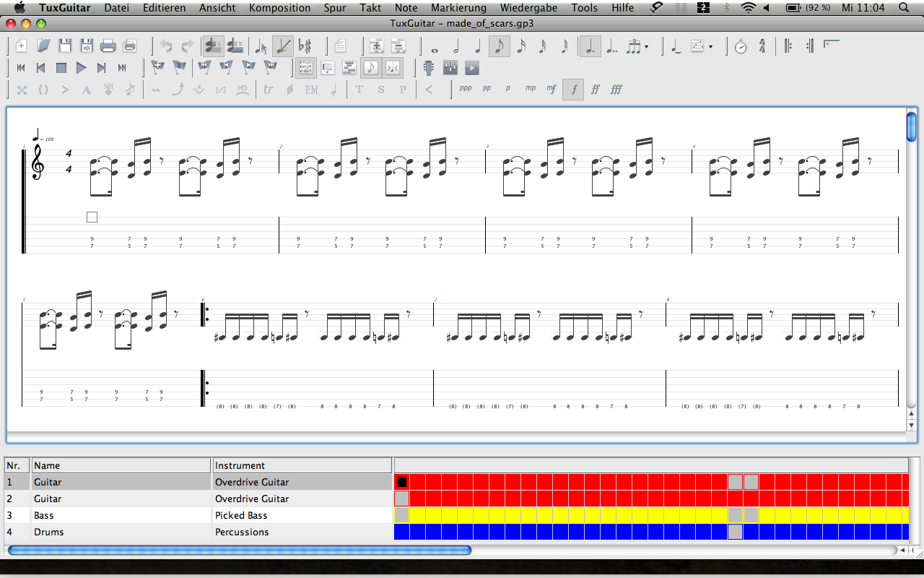Toggle Voice 2 editing

click(x=235, y=46)
